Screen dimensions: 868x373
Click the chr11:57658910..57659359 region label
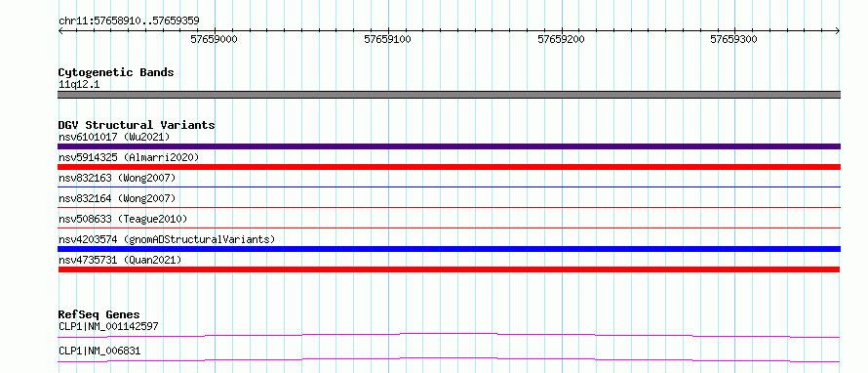[x=129, y=21]
